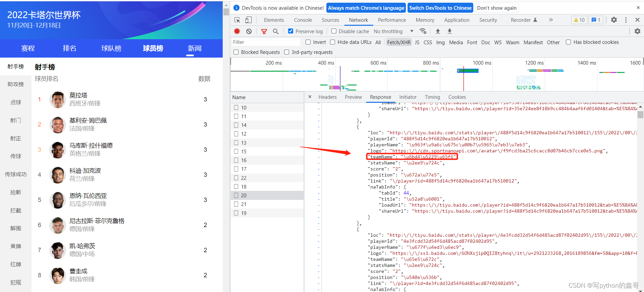Enable Disable cache checkbox

[334, 31]
